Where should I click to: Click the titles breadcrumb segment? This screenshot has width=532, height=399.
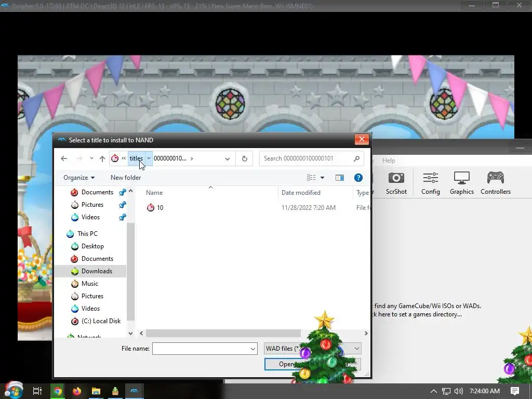[137, 158]
